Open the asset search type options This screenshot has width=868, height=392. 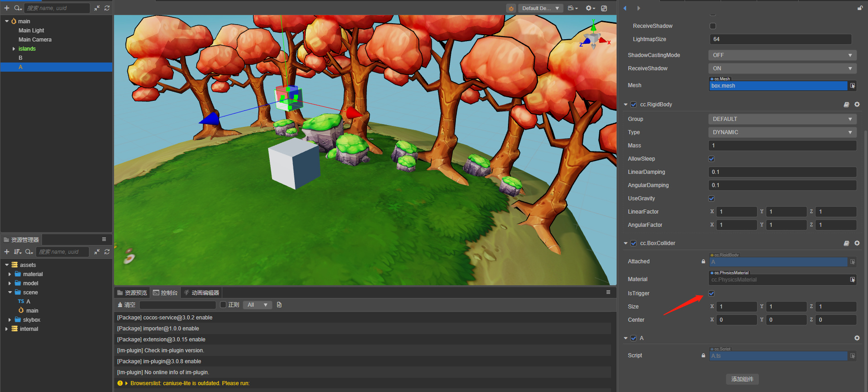click(29, 252)
